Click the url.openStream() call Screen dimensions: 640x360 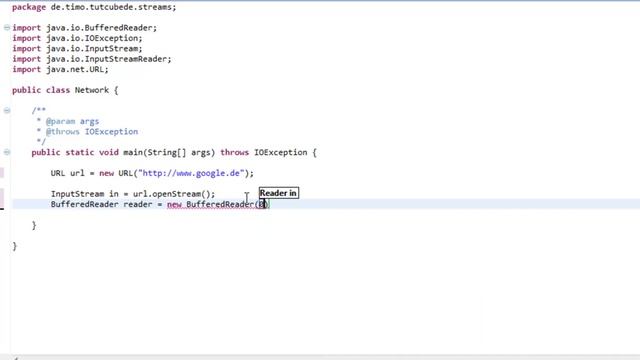click(x=171, y=194)
